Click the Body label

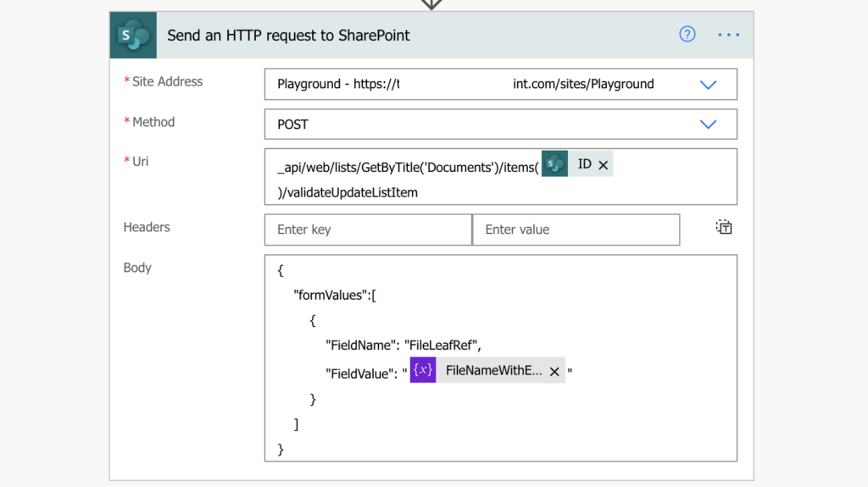pyautogui.click(x=137, y=268)
